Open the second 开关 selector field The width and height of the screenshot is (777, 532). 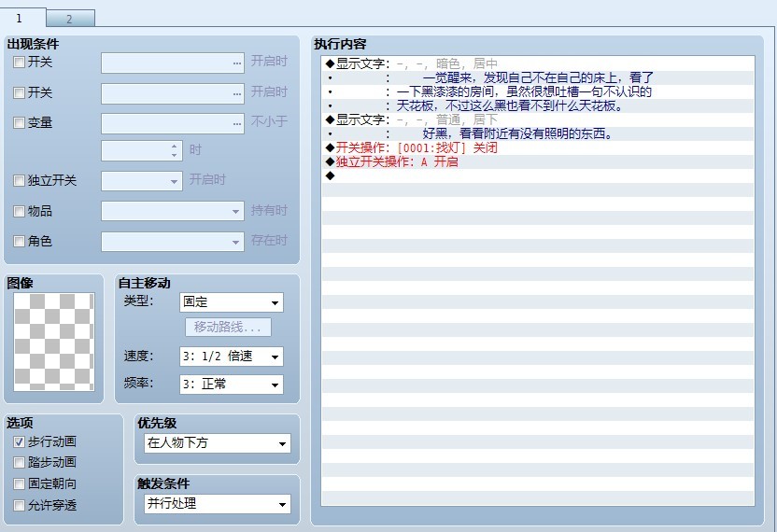point(173,93)
